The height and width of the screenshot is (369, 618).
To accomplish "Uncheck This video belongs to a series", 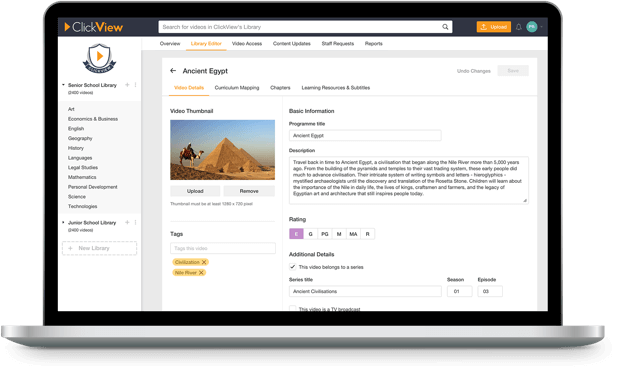I will [x=292, y=267].
